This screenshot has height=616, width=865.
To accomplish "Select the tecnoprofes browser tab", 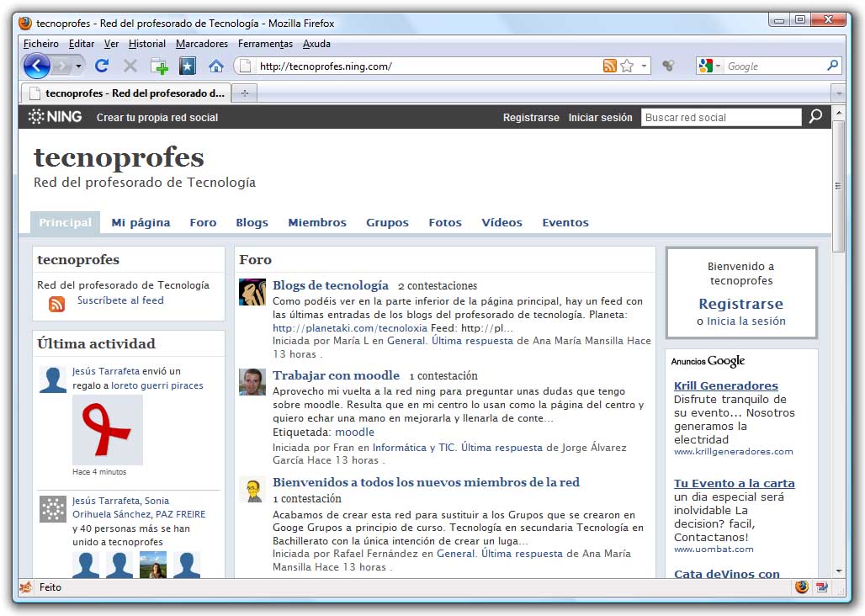I will [126, 93].
